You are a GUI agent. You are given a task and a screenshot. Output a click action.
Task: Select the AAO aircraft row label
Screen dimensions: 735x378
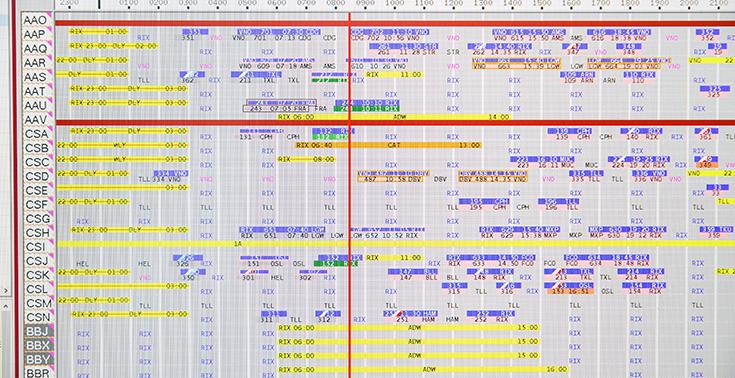click(37, 20)
